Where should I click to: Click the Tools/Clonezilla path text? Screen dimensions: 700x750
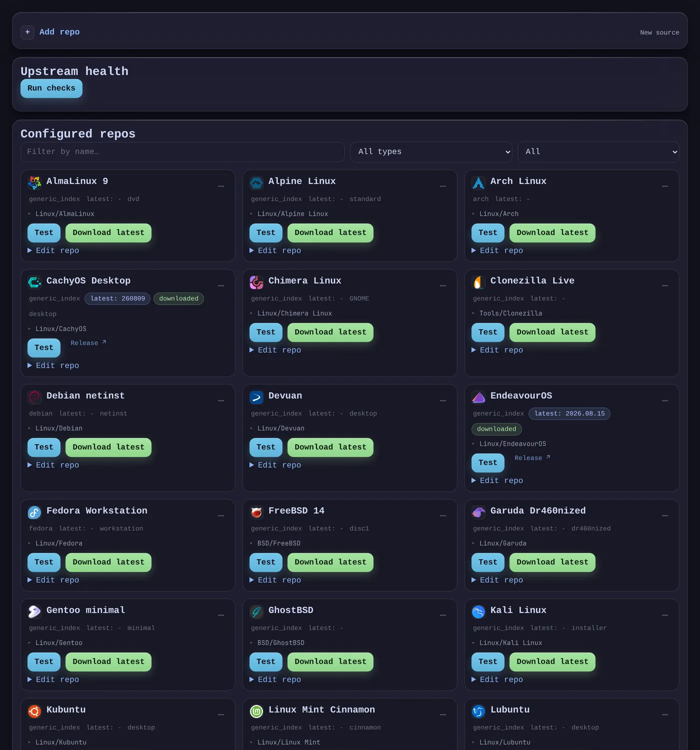pos(510,313)
